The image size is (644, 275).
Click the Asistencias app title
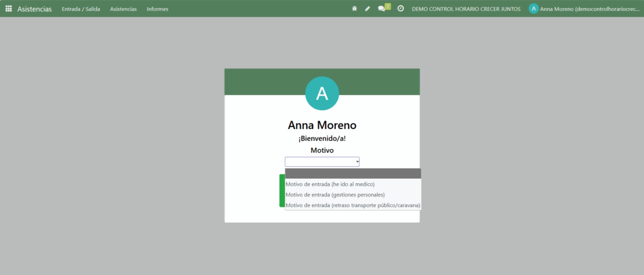[x=35, y=9]
